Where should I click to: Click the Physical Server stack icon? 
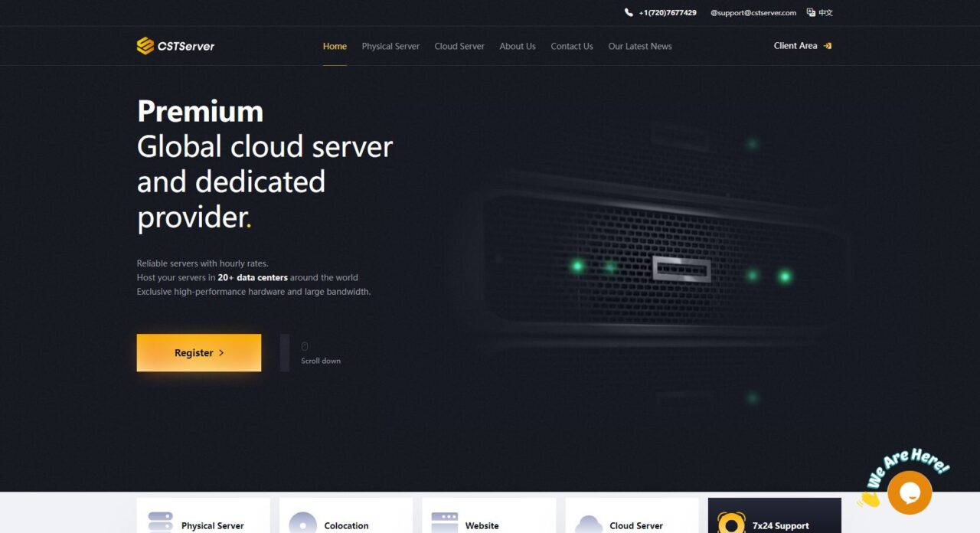160,522
